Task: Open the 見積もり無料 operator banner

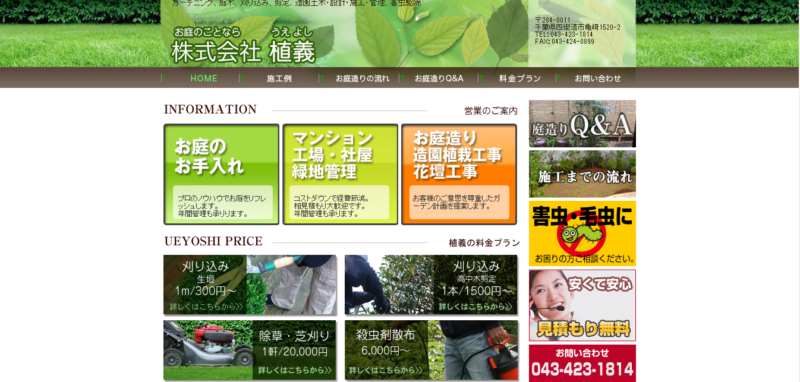Action: click(582, 305)
